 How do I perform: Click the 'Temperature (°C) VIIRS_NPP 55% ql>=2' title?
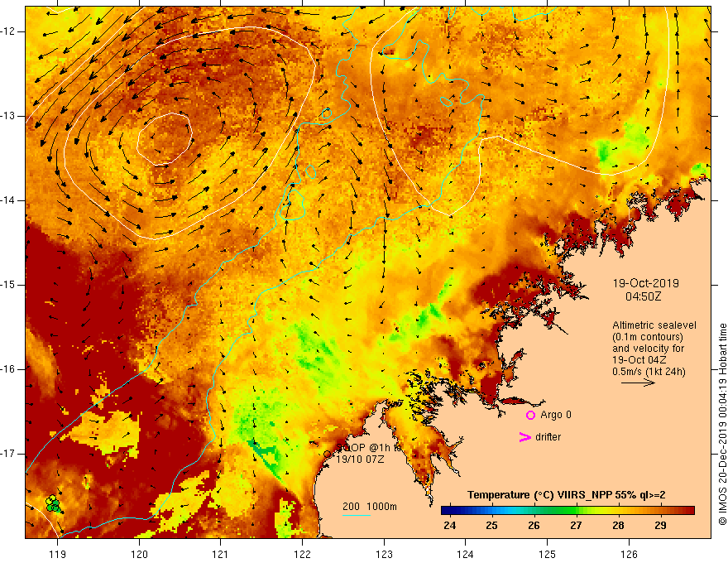pyautogui.click(x=566, y=495)
